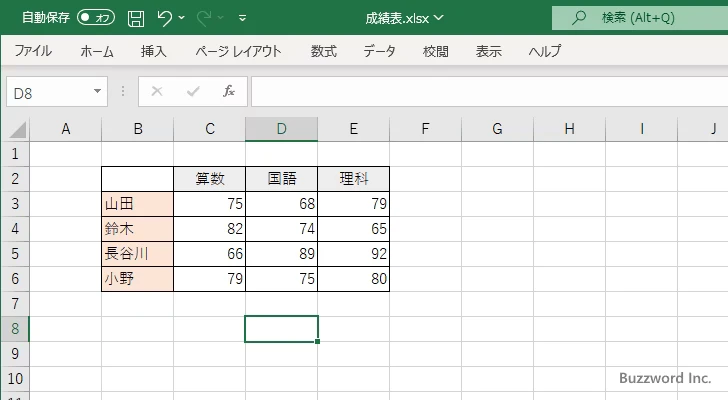Open Customize Quick Access Toolbar dropdown

[242, 19]
